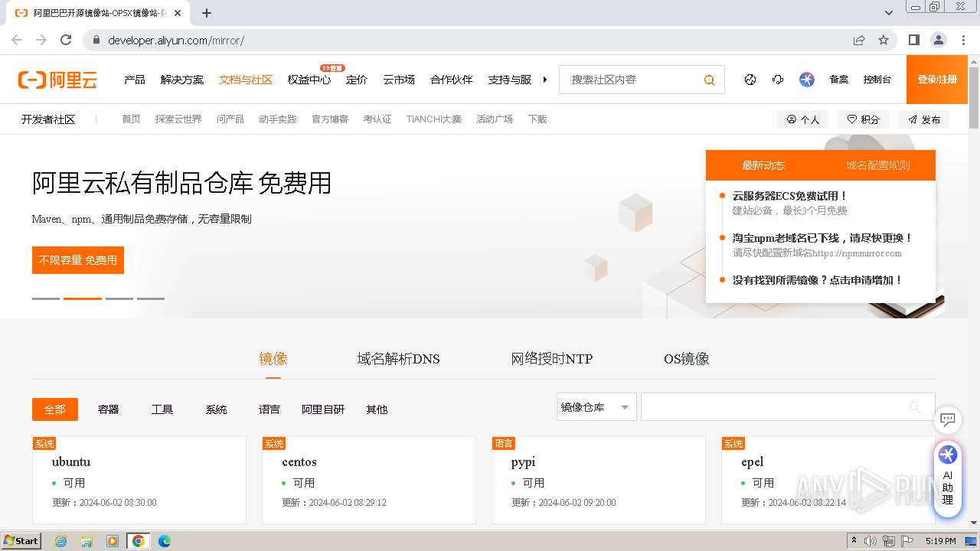Viewport: 980px width, 551px height.
Task: Switch to the OS镜像 tab
Action: [x=687, y=359]
